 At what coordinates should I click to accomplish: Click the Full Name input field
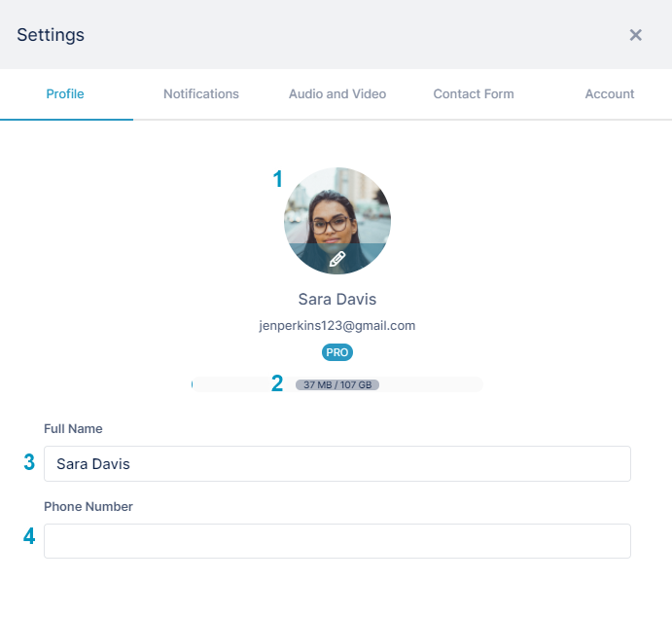coord(337,463)
